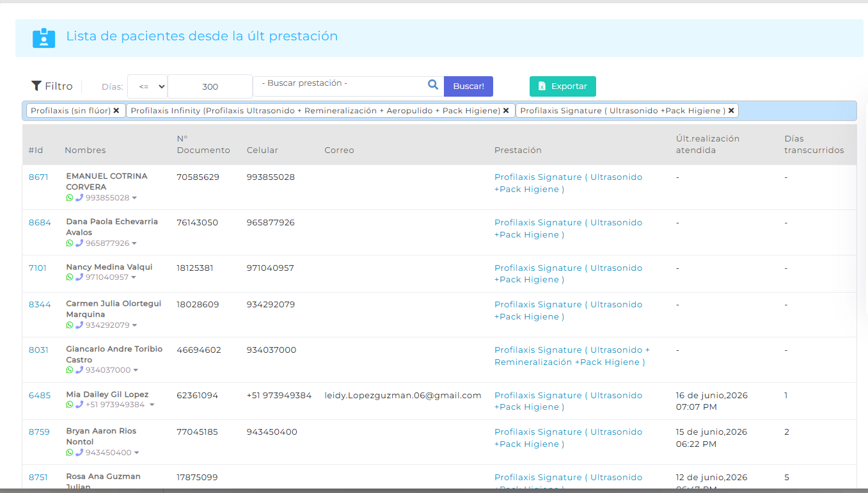Click phone icon for Dana Paola Echevarria

(79, 243)
